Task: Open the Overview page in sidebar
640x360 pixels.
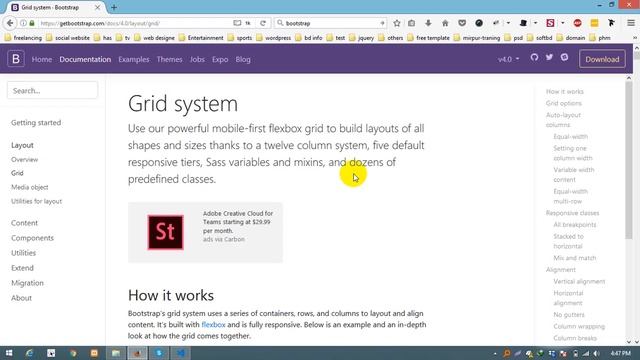Action: [x=24, y=160]
